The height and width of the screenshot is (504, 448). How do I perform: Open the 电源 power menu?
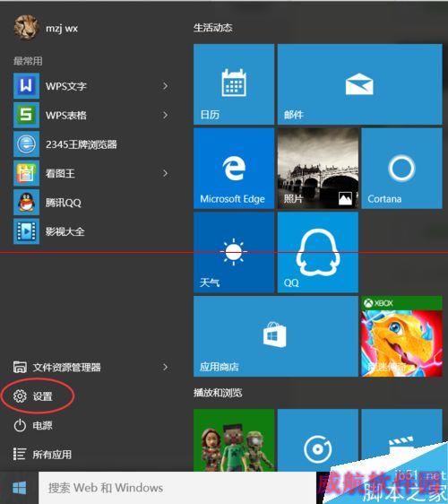[33, 425]
